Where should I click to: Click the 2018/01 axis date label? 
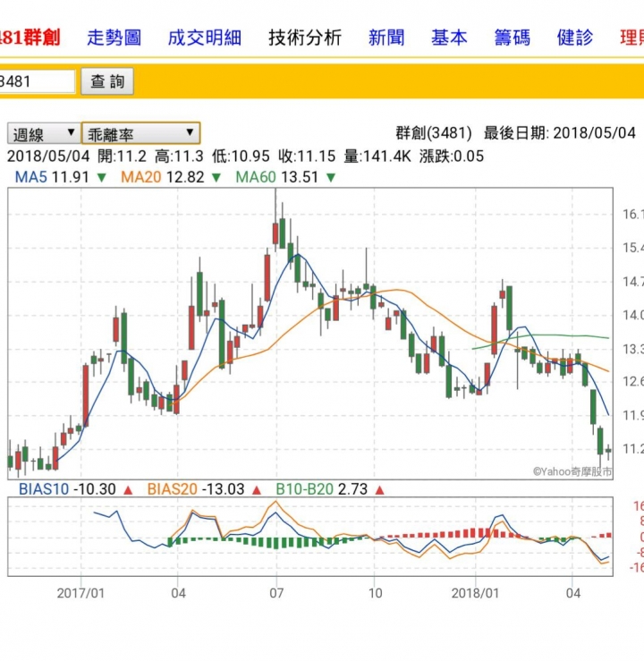coord(476,594)
